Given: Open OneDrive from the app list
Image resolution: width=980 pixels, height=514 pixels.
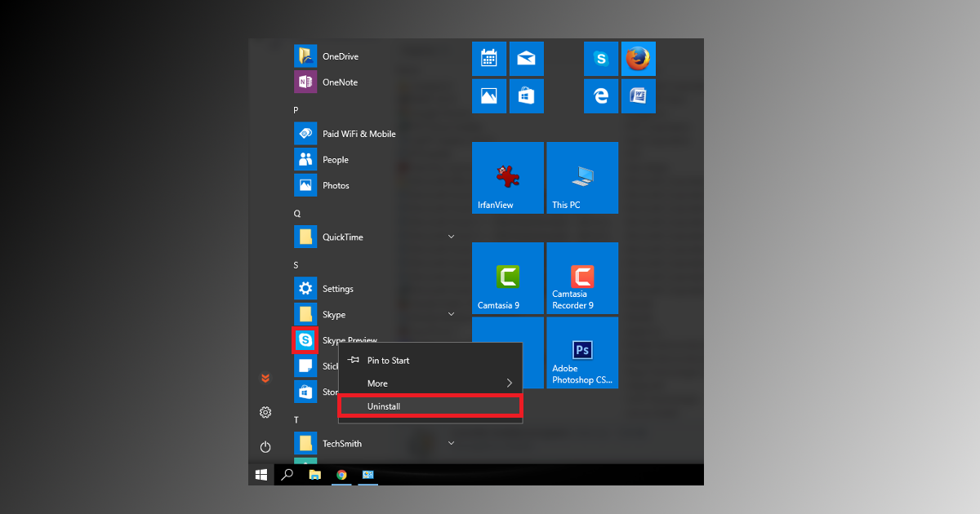Looking at the screenshot, I should [327, 56].
